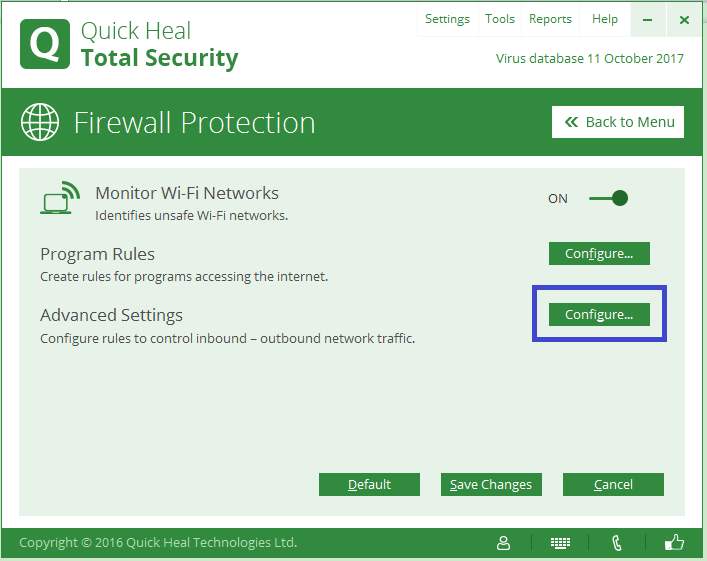Restore settings with Default button
707x561 pixels.
pyautogui.click(x=369, y=485)
